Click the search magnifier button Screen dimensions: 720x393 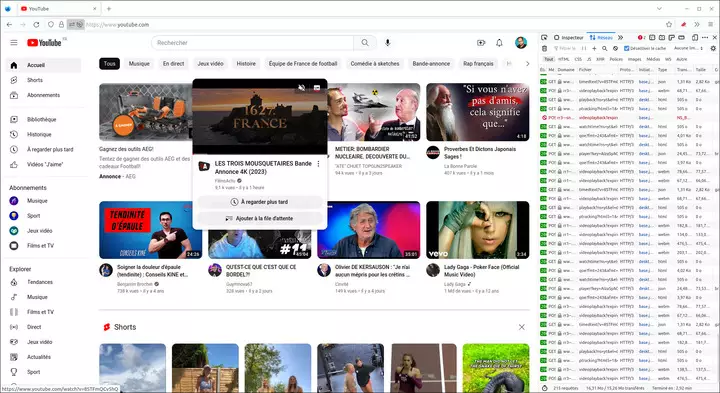point(365,43)
